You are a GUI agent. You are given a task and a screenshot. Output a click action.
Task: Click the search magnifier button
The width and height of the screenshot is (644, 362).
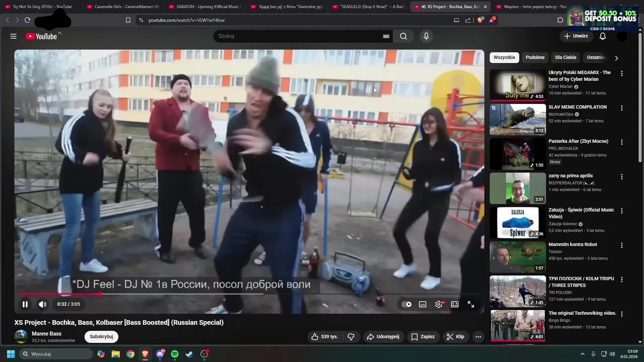pos(404,36)
